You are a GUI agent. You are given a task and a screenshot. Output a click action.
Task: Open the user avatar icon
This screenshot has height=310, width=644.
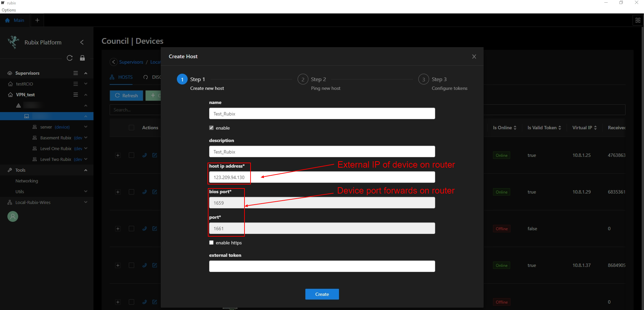[x=13, y=216]
